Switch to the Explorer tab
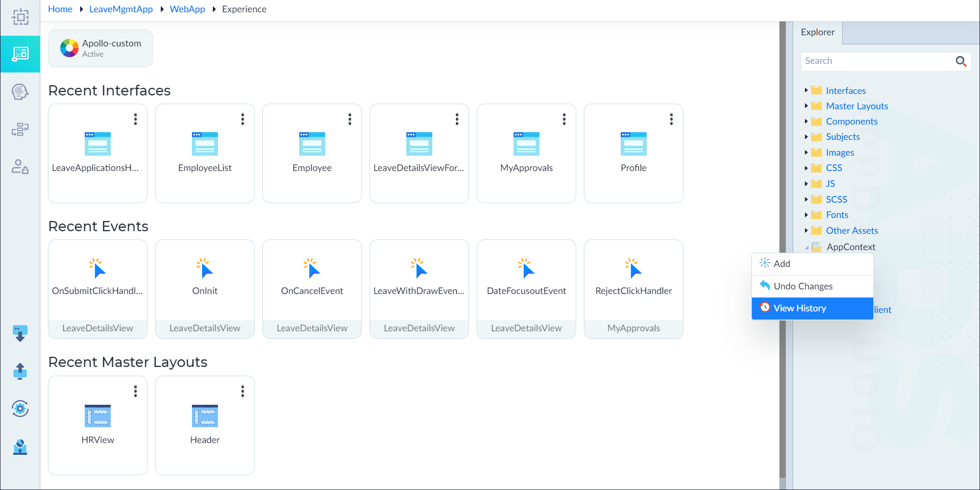 [818, 32]
